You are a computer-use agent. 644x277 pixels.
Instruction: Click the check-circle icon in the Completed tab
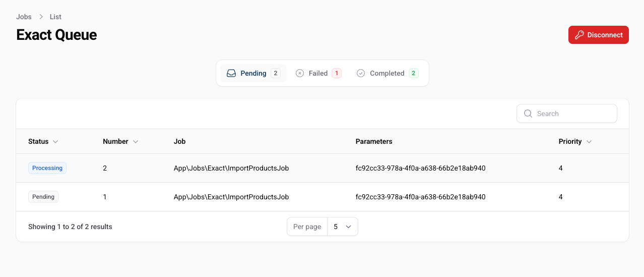click(361, 73)
